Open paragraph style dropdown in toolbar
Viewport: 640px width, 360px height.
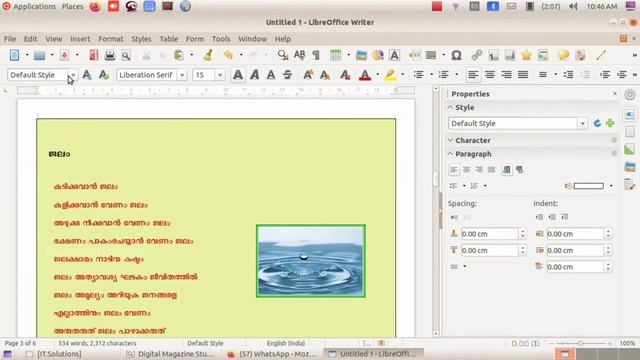[73, 75]
